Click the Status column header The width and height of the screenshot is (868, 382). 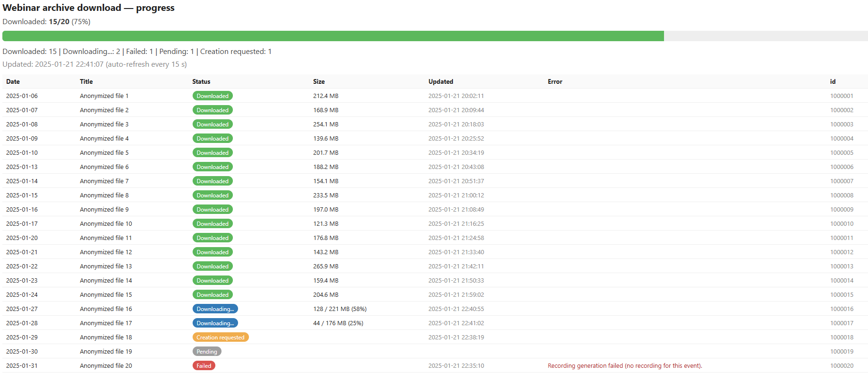pyautogui.click(x=201, y=81)
